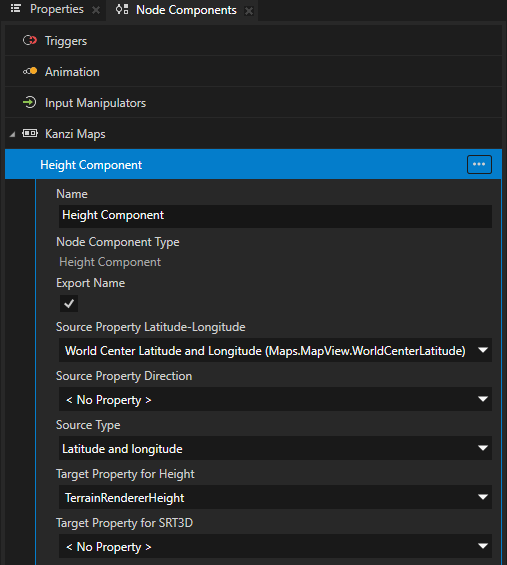Click the Source Type label
507x565 pixels.
(x=88, y=425)
